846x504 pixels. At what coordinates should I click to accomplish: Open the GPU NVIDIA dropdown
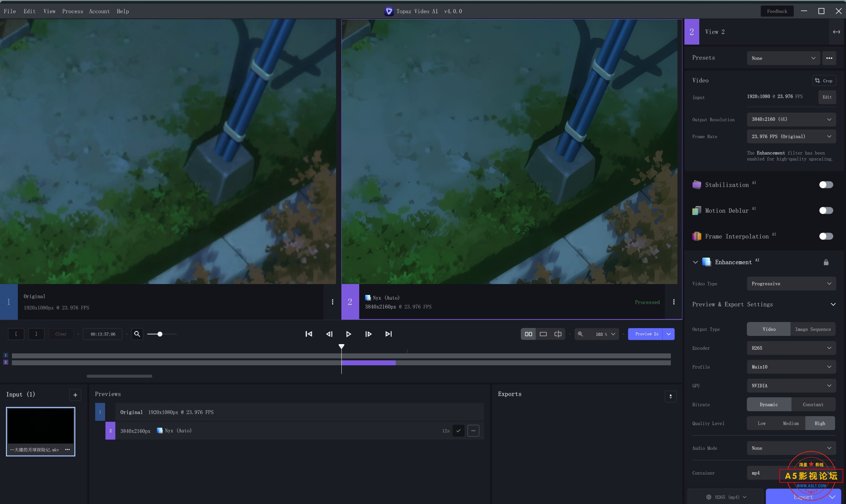791,385
